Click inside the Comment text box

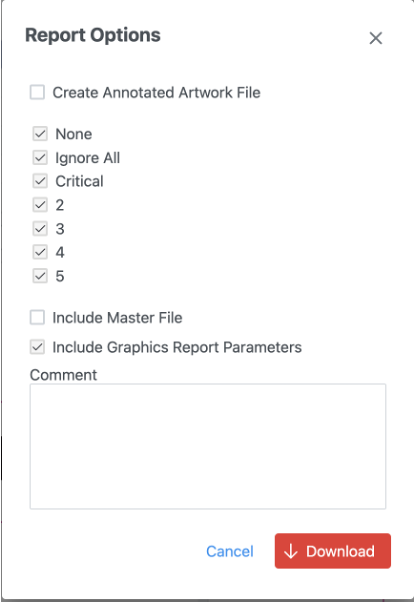pyautogui.click(x=208, y=447)
